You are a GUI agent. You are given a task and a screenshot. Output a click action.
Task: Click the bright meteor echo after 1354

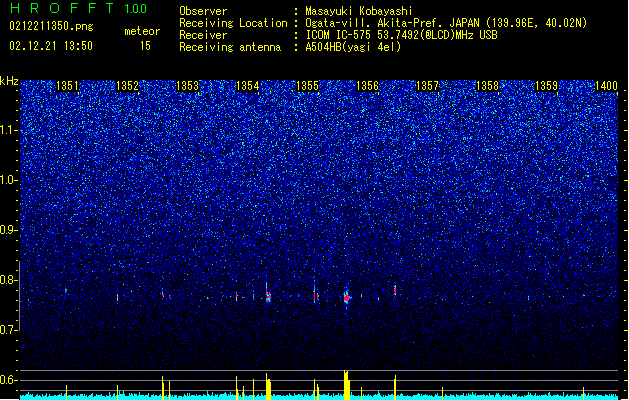268,295
